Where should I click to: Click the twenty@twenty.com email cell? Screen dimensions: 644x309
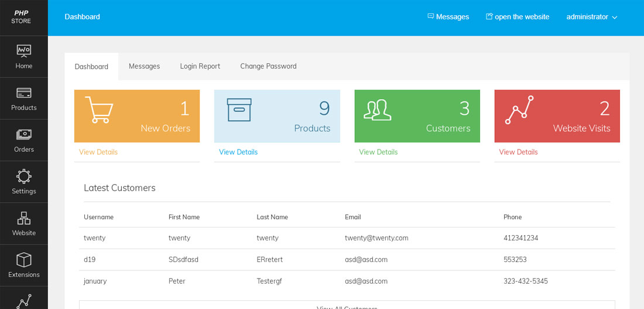[376, 238]
